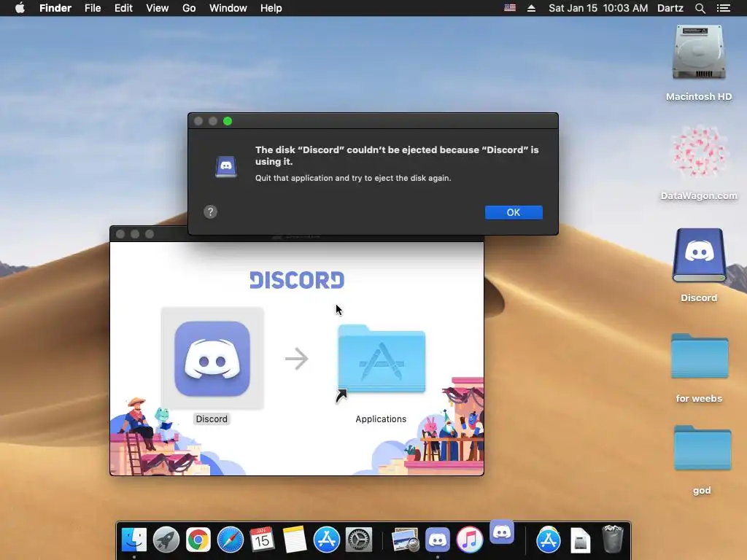Open the File menu
Image resolution: width=747 pixels, height=560 pixels.
(93, 8)
